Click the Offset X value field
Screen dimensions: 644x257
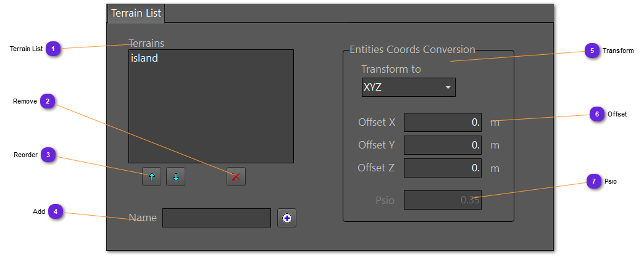442,122
